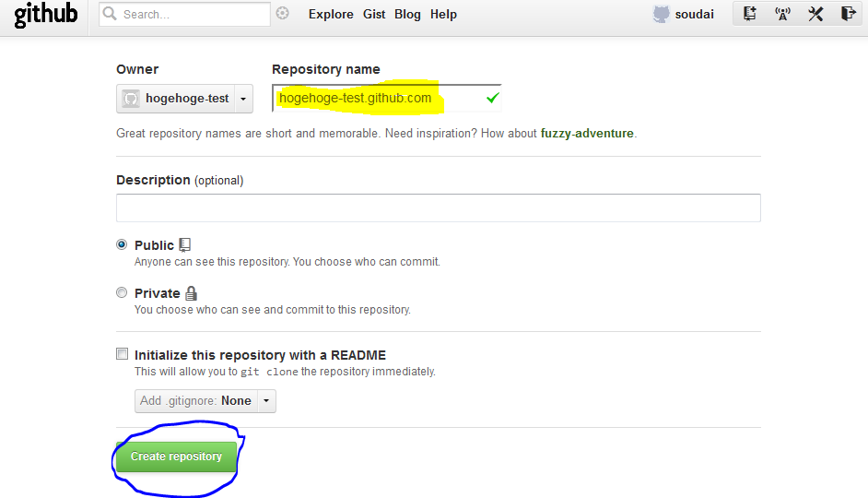Image resolution: width=868 pixels, height=498 pixels.
Task: Select the Private radio button
Action: [122, 292]
